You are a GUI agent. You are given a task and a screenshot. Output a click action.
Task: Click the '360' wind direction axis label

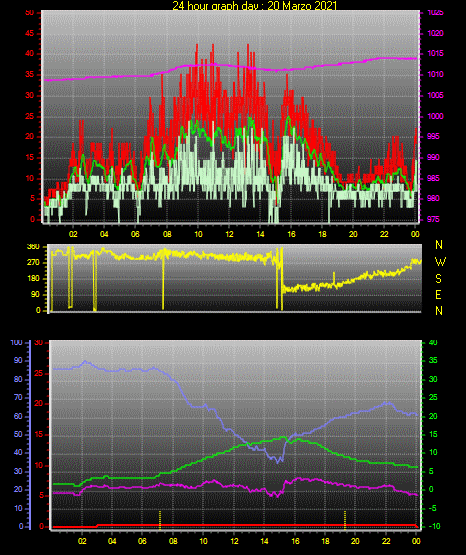click(x=33, y=247)
